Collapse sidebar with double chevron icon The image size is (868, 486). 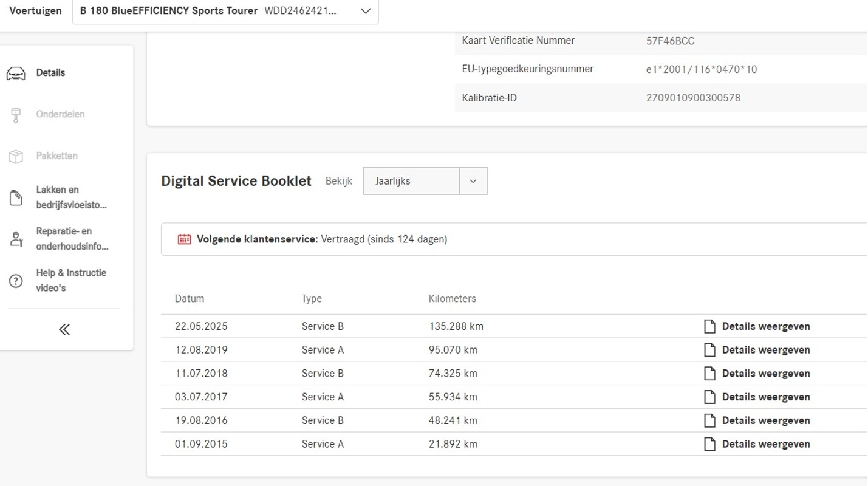(x=64, y=330)
